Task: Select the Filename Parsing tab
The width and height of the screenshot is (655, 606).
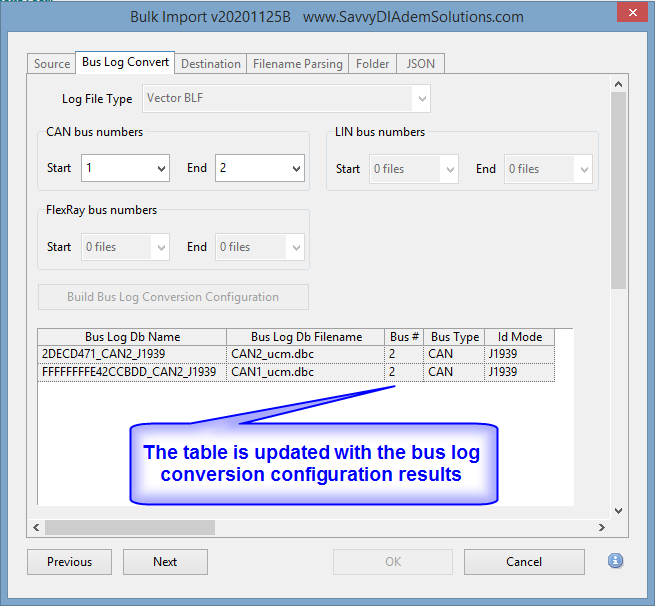Action: 297,63
